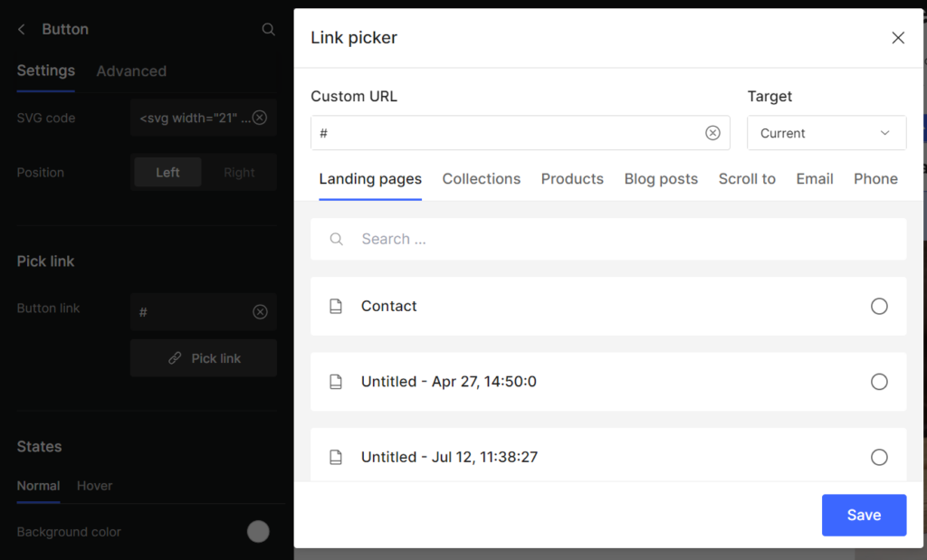Set icon position to Left

click(167, 173)
